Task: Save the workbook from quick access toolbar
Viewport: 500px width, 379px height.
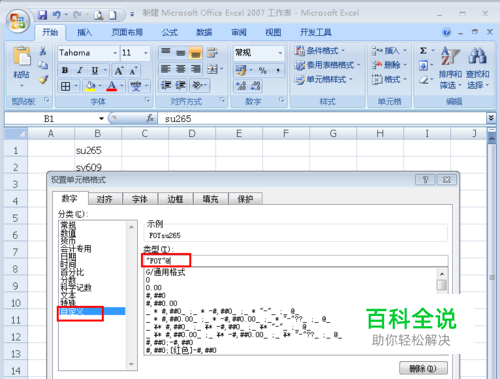Action: 42,15
